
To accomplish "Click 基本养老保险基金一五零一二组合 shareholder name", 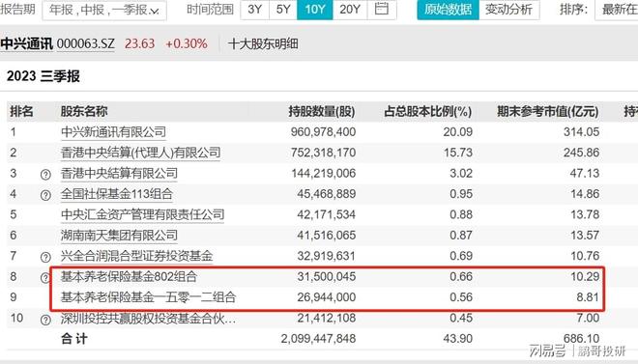I will click(149, 297).
